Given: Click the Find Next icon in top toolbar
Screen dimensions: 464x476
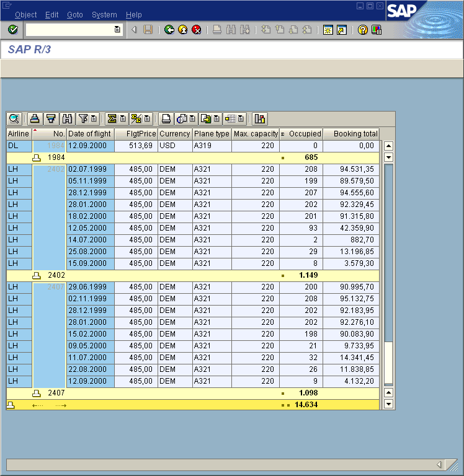Looking at the screenshot, I should click(245, 30).
